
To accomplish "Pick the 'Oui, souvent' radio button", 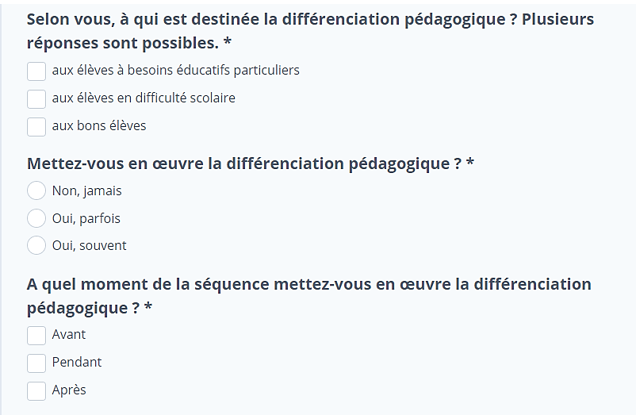I will tap(36, 246).
